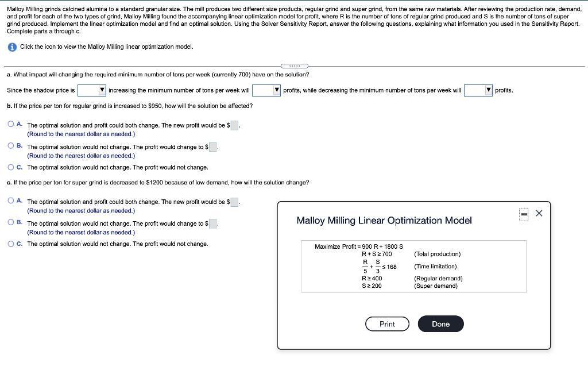Select option B for part b
The image size is (588, 370).
[10, 145]
